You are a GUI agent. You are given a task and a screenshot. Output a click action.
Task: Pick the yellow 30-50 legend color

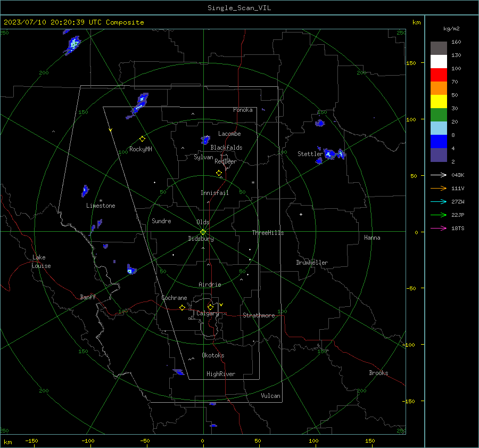[x=439, y=102]
